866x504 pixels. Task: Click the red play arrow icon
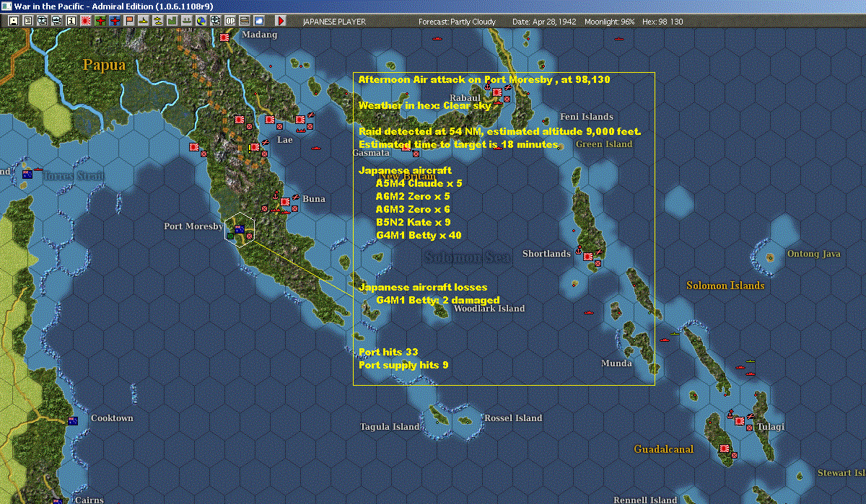click(x=281, y=21)
